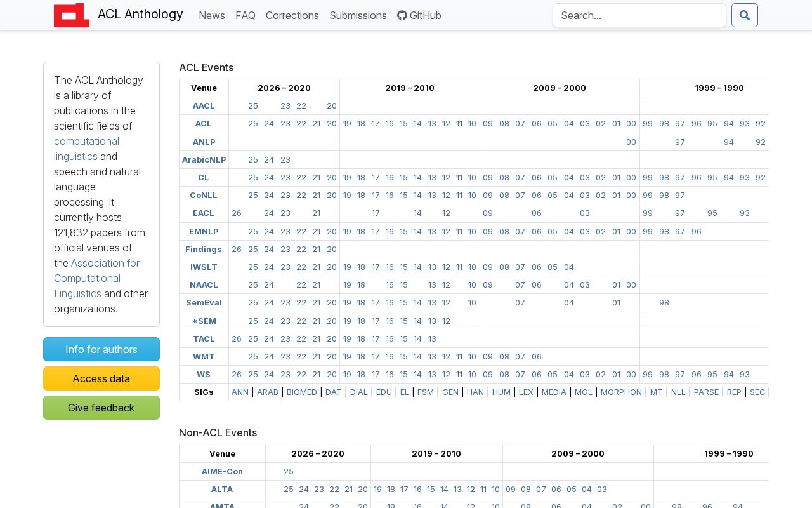Screen dimensions: 812x508
Task: Open EMNLP 2023 proceedings
Action: 285,231
